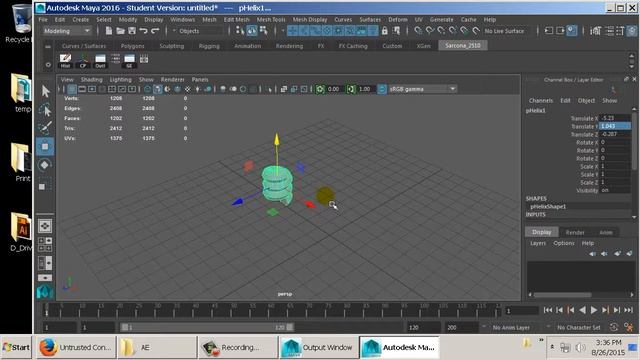
Task: Click the Open Scene folder icon
Action: point(120,31)
